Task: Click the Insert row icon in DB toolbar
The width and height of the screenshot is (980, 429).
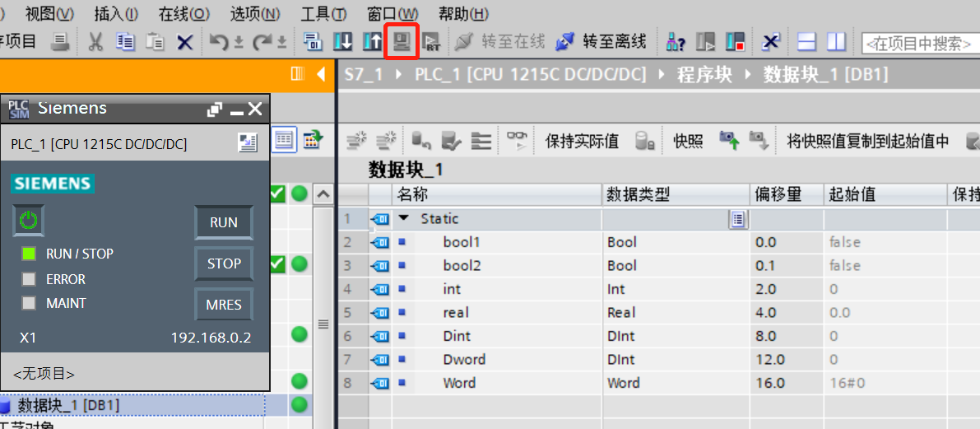Action: coord(357,142)
